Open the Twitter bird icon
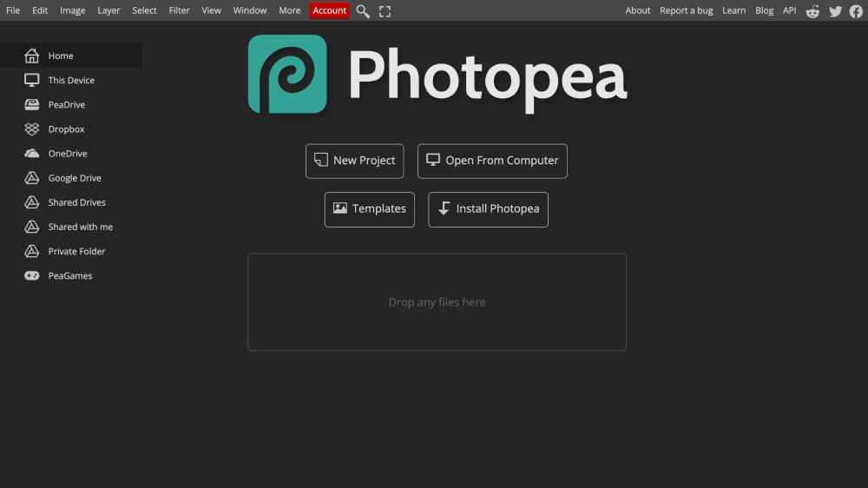This screenshot has width=868, height=488. [835, 11]
